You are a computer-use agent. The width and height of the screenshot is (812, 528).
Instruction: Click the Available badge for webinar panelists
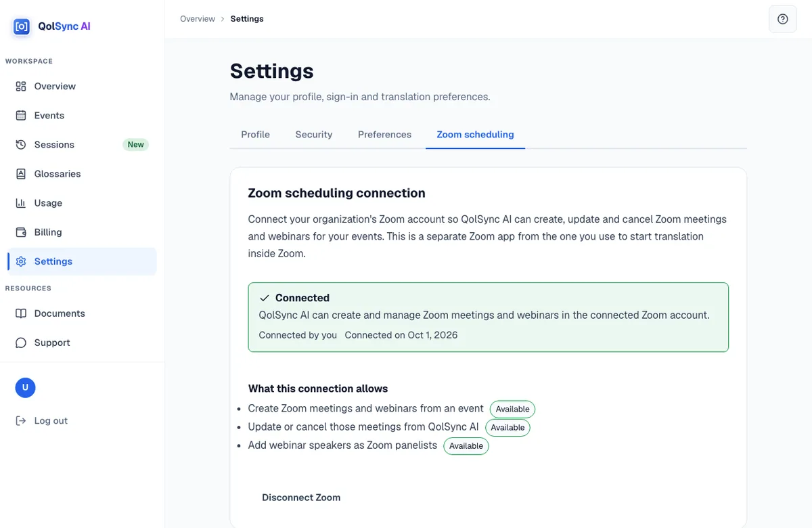(466, 445)
